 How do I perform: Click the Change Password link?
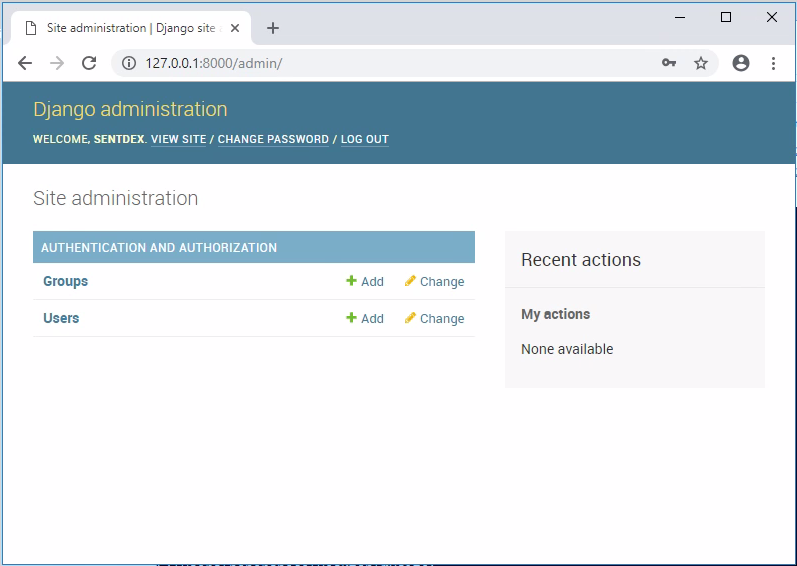(273, 140)
